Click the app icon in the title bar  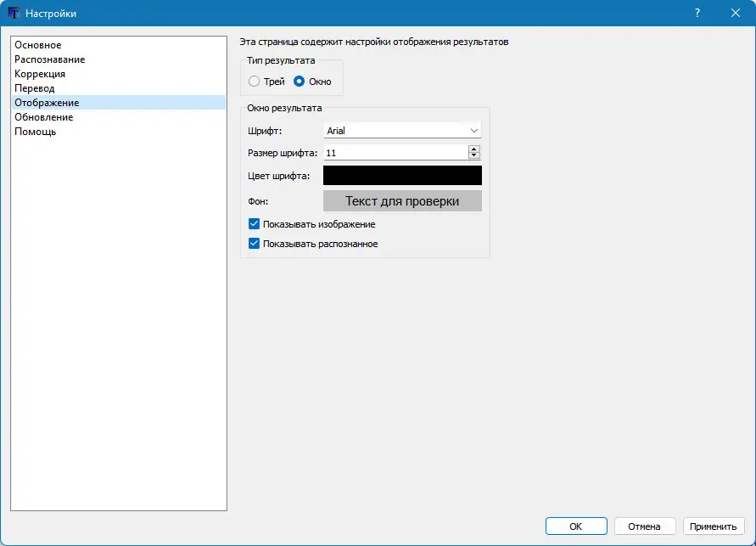coord(14,13)
